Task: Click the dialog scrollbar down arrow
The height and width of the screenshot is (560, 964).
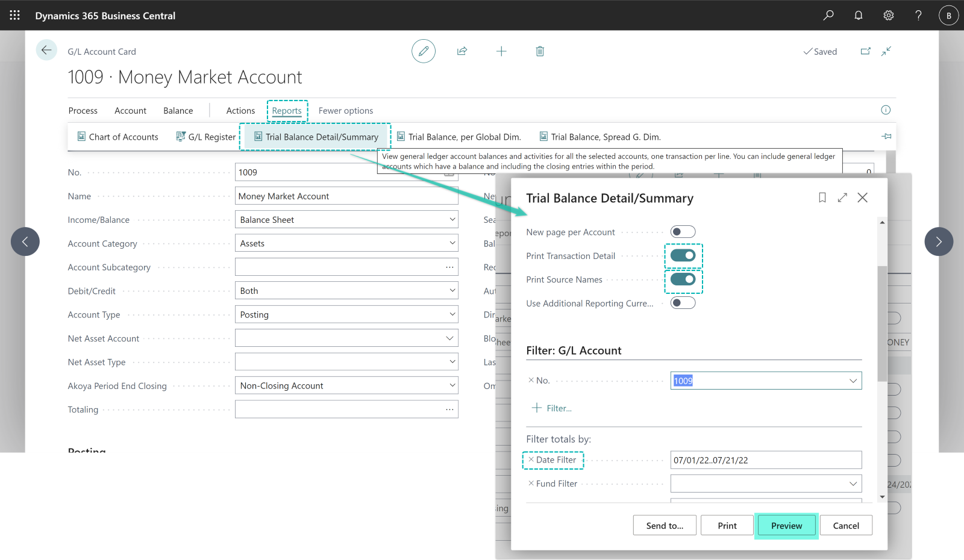Action: click(882, 497)
